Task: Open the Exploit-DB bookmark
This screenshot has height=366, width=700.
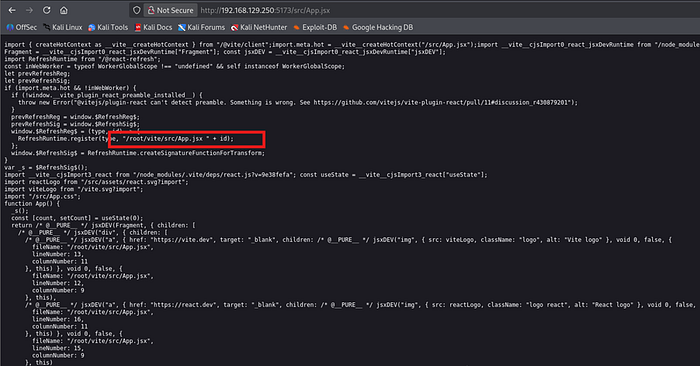Action: 315,27
